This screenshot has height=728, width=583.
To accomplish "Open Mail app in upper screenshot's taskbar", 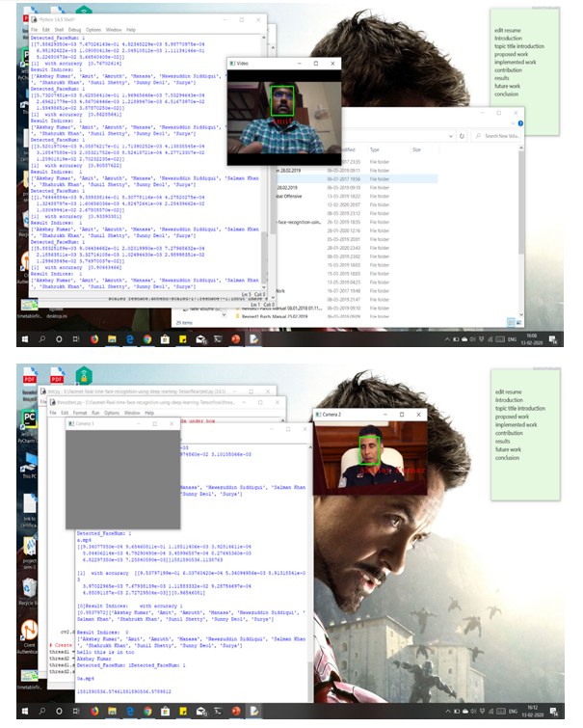I will [200, 339].
